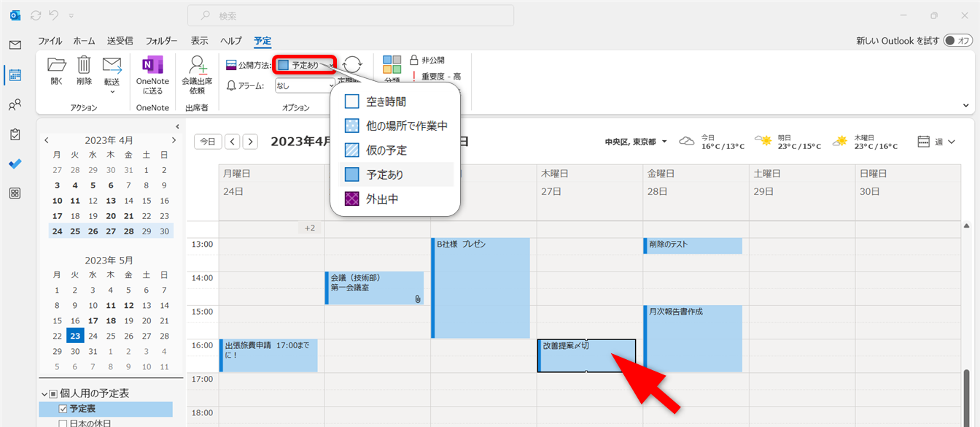Open the アラーム reminder dropdown
The width and height of the screenshot is (980, 427).
pyautogui.click(x=304, y=86)
